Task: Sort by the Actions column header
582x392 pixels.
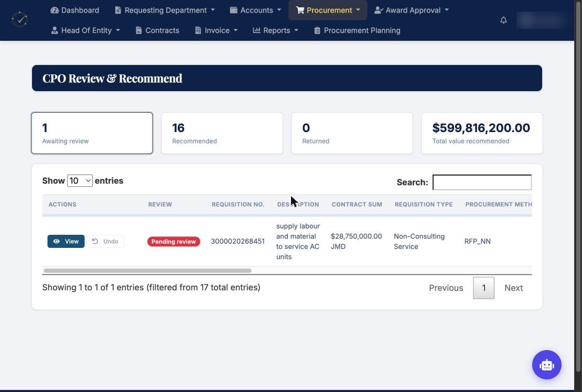Action: pyautogui.click(x=62, y=204)
